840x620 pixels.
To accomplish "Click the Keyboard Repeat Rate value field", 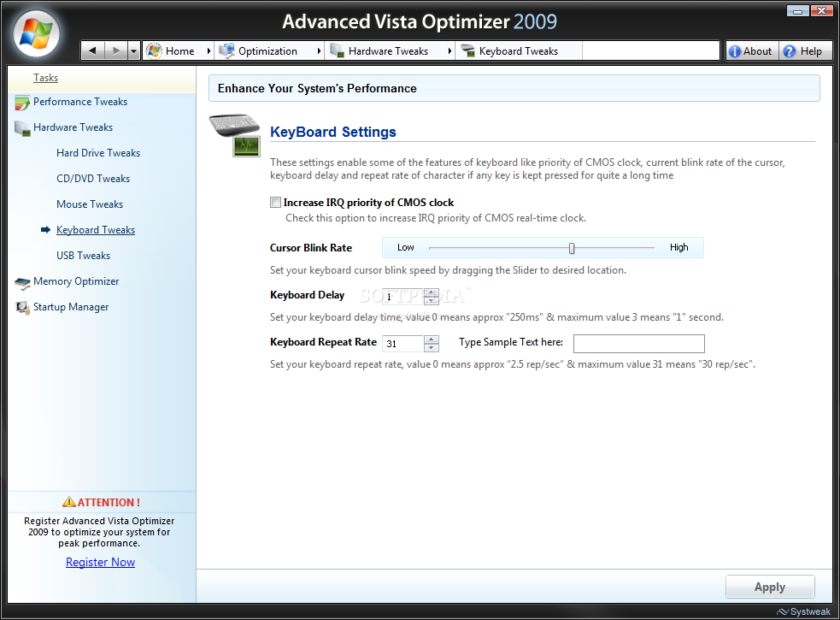I will click(403, 344).
